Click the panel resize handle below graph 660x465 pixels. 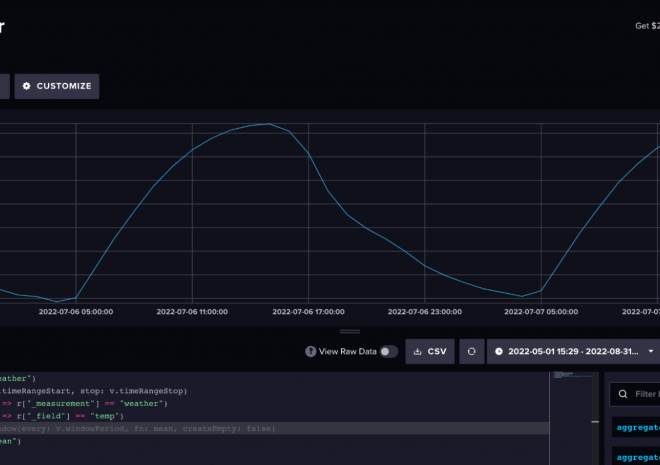350,332
